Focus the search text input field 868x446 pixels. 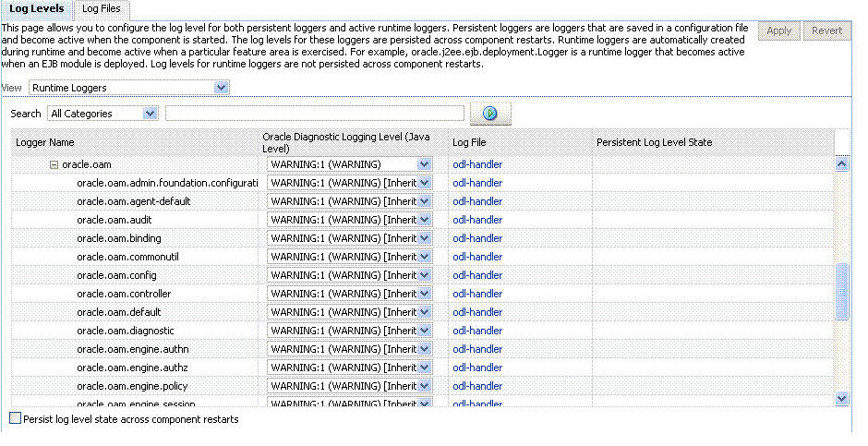pos(315,114)
